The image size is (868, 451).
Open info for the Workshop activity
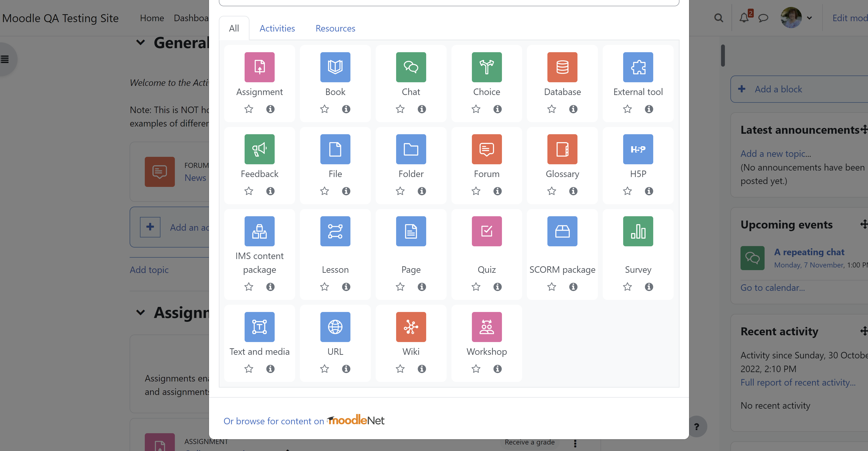click(497, 369)
